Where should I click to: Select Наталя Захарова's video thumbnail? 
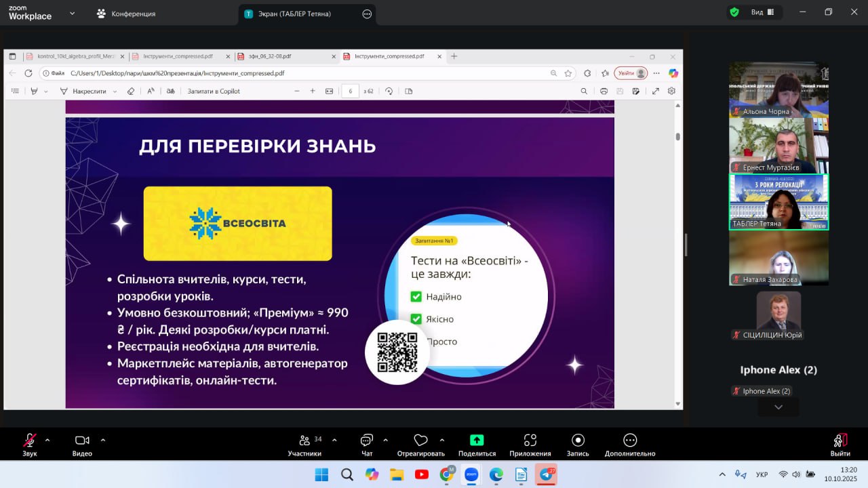click(x=778, y=258)
